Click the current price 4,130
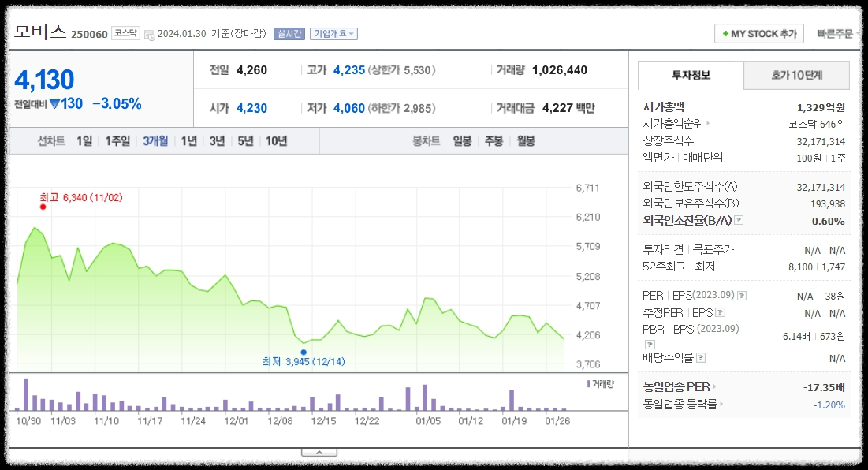Viewport: 868px width, 470px height. [43, 80]
